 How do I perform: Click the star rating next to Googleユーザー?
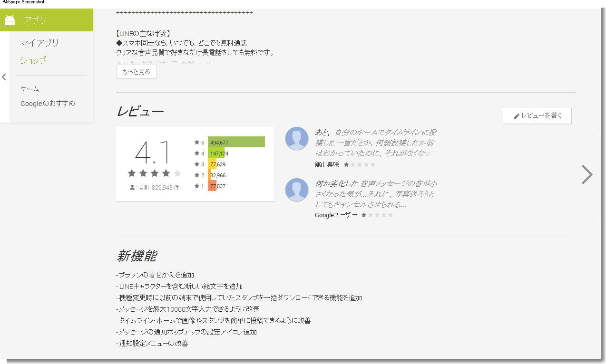click(x=377, y=215)
